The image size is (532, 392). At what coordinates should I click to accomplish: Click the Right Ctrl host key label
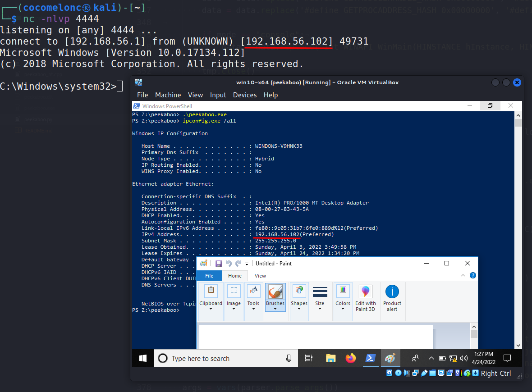495,374
